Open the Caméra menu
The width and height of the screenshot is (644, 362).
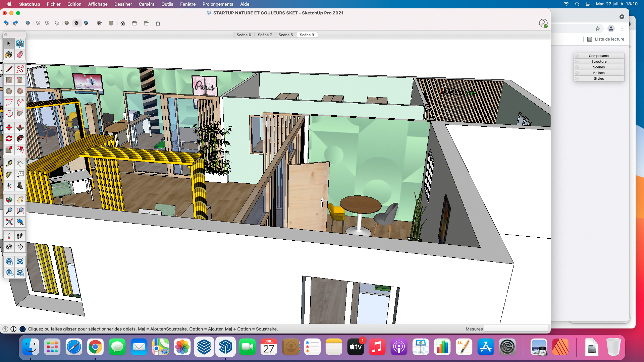coord(147,4)
